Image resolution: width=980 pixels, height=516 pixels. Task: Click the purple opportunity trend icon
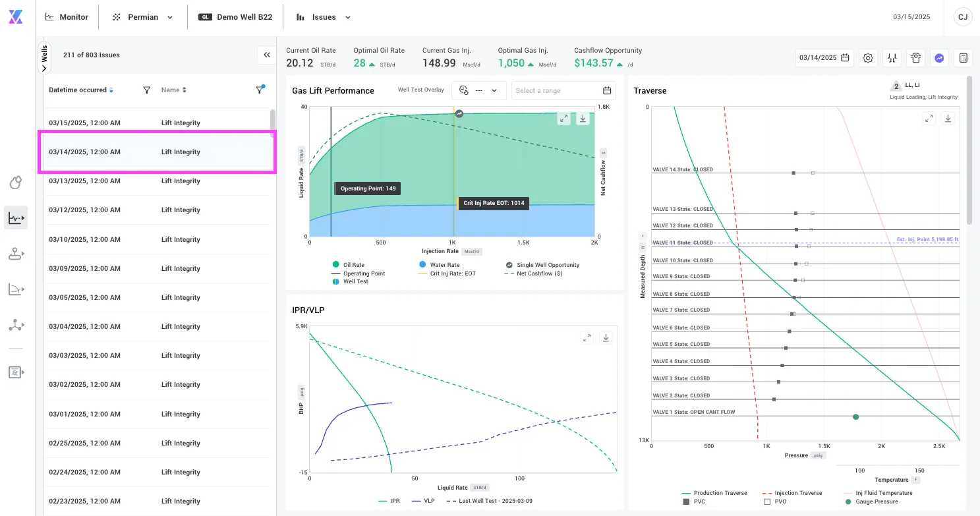(x=940, y=58)
